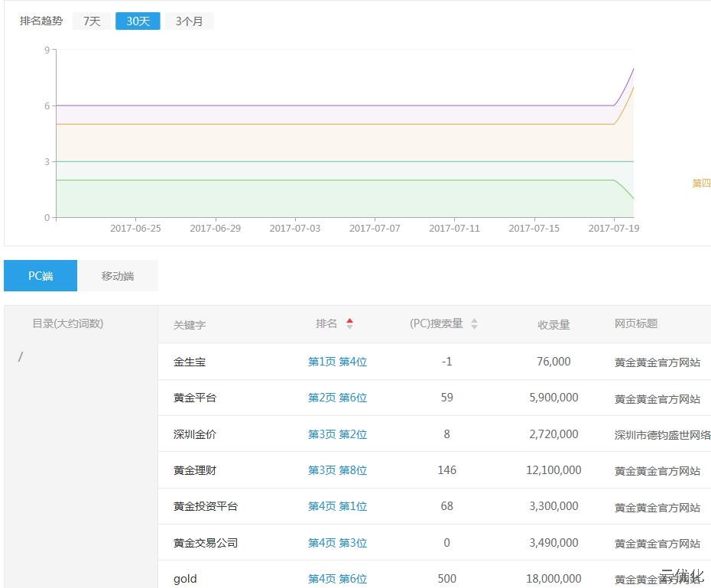Select the root directory slash entry
711x588 pixels.
pos(21,357)
